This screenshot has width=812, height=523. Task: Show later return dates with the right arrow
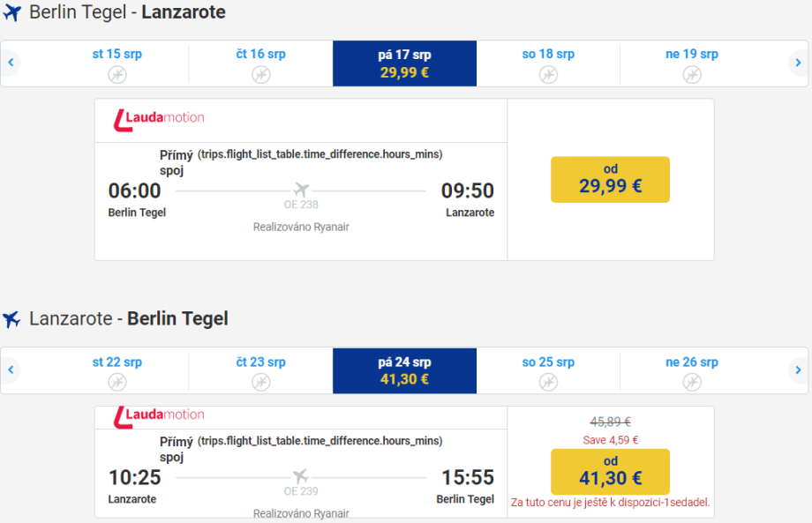click(x=798, y=370)
